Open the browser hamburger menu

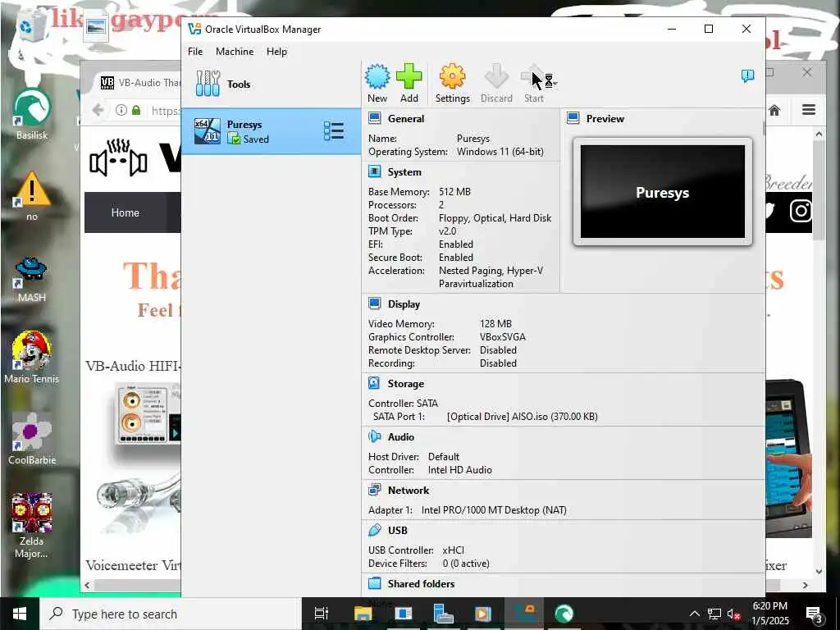808,110
